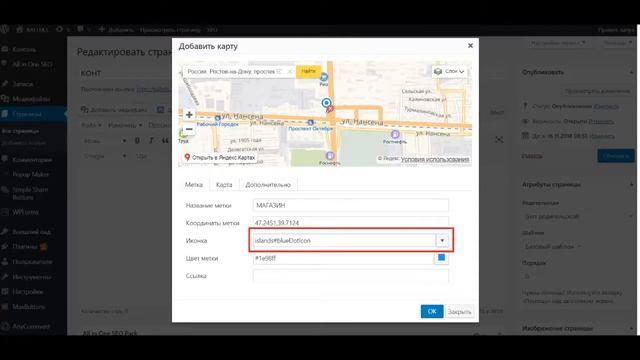The height and width of the screenshot is (360, 640).
Task: Open WPForms sidebar menu
Action: 25,212
